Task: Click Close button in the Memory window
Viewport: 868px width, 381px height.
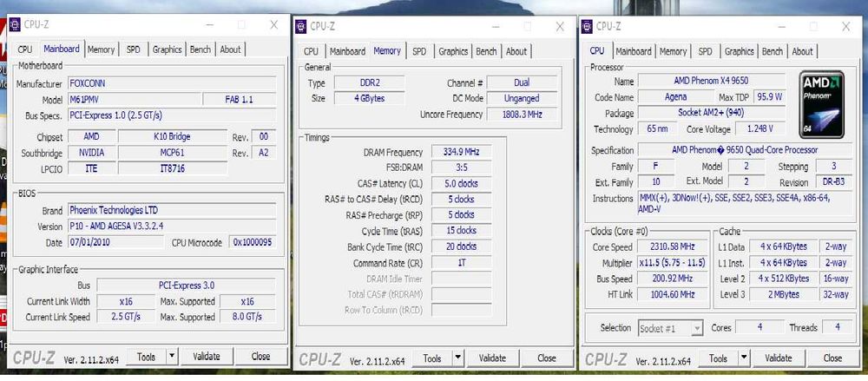Action: click(x=546, y=358)
